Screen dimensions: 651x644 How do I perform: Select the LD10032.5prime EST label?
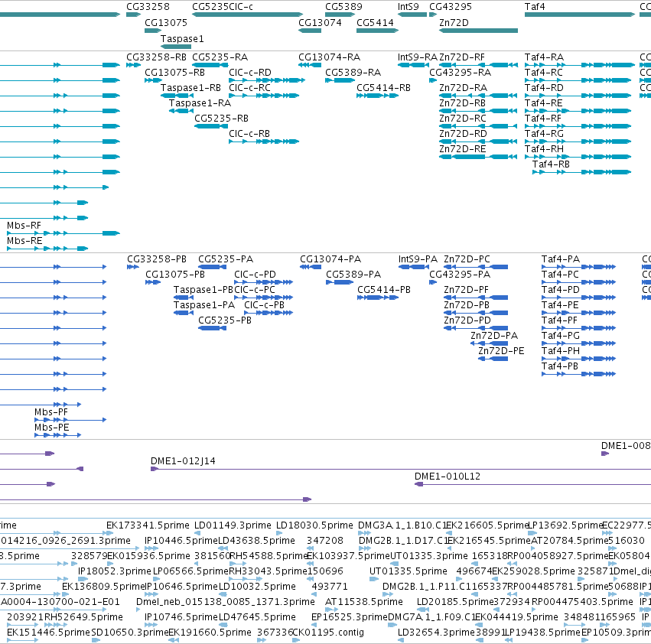tap(257, 587)
